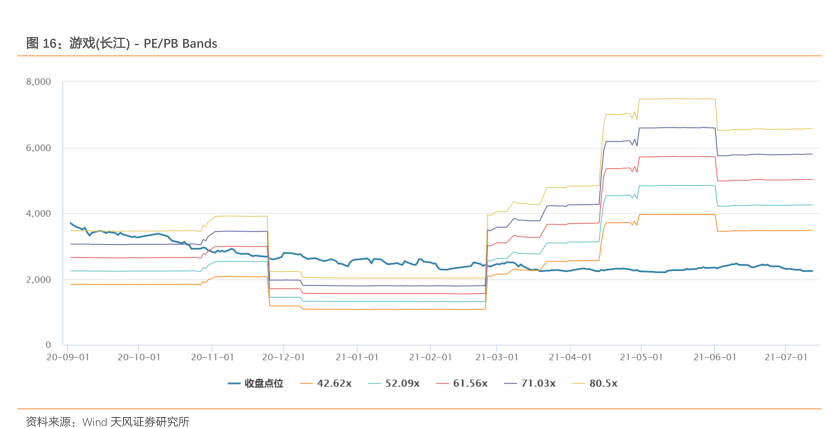This screenshot has width=826, height=428.
Task: Click the 8,000 y-axis label
Action: (38, 82)
